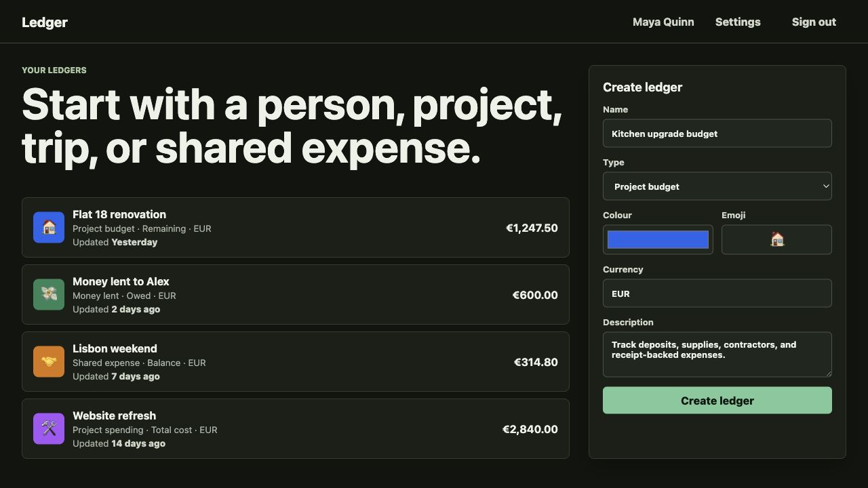Click 'Money lent · Owed · EUR' subtitle
The width and height of the screenshot is (868, 488).
click(x=124, y=296)
